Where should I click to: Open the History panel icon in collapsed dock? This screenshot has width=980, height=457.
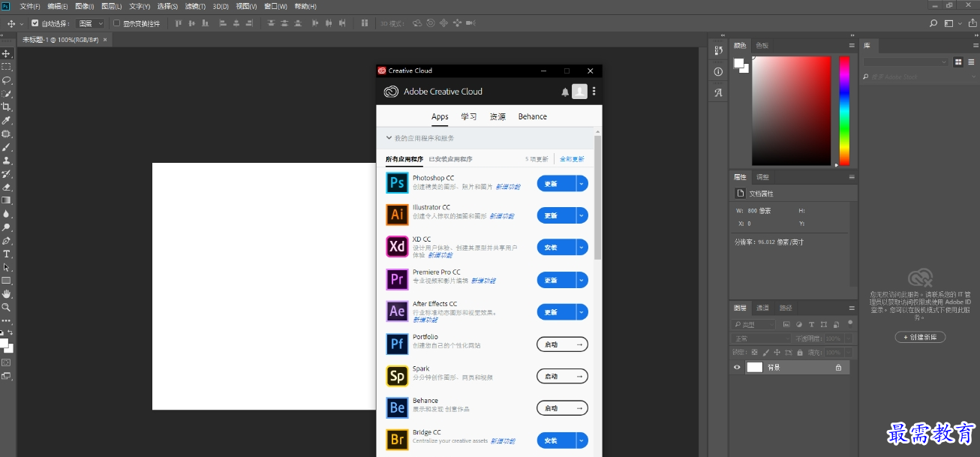718,50
